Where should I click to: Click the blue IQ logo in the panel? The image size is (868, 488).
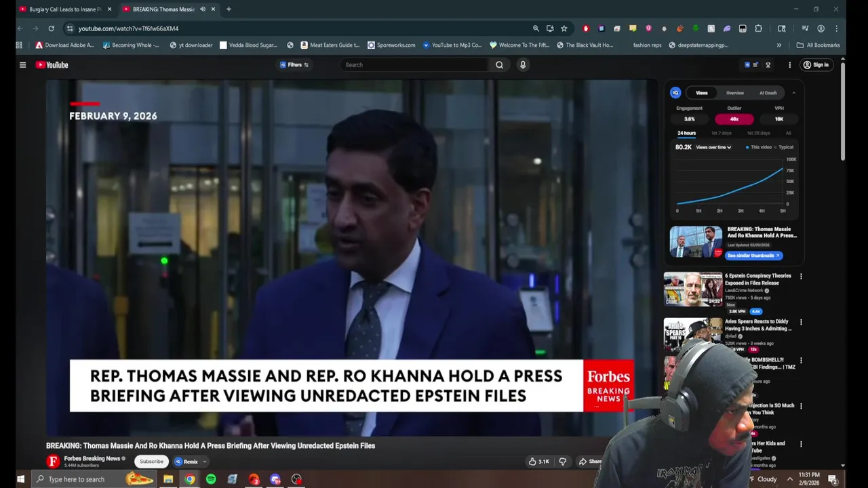675,93
